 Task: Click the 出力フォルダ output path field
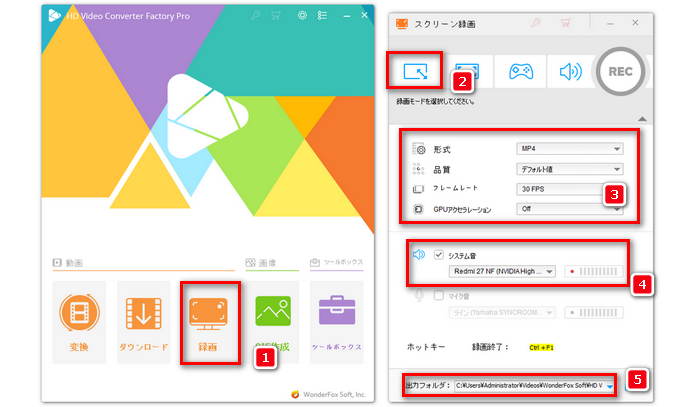click(534, 385)
